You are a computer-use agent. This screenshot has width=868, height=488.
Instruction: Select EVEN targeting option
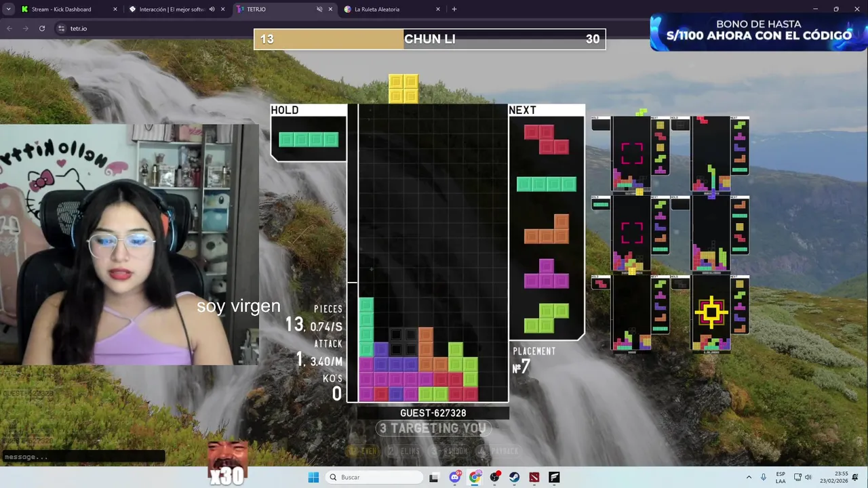click(363, 451)
